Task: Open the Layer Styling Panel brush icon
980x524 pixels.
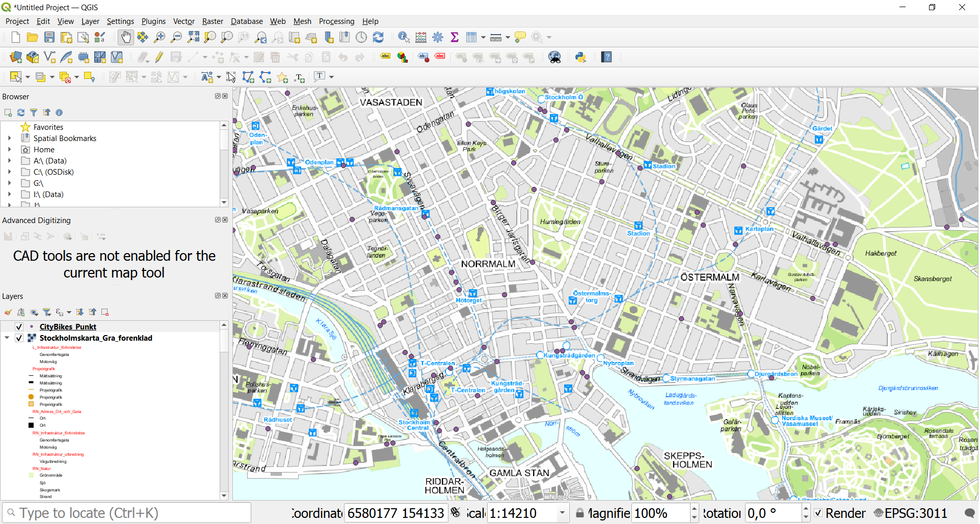Action: pyautogui.click(x=8, y=312)
